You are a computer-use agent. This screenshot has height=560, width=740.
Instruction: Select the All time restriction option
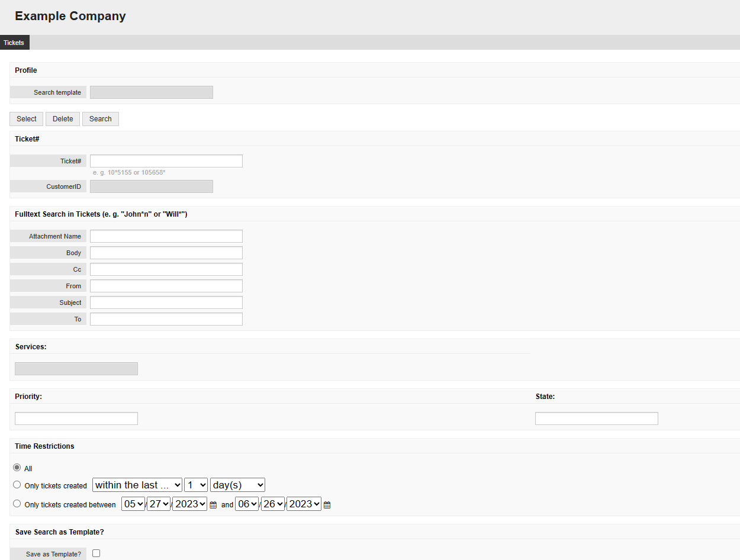pos(17,468)
